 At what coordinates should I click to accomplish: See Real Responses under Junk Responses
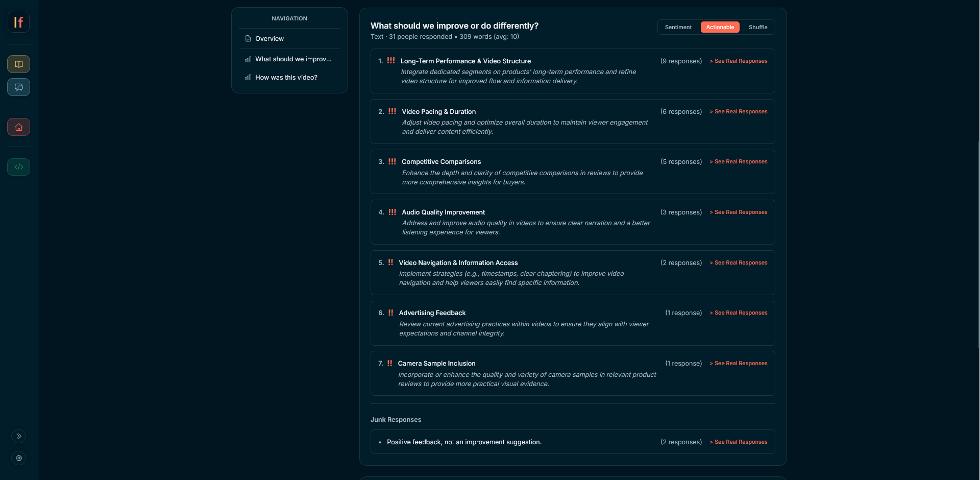coord(739,442)
